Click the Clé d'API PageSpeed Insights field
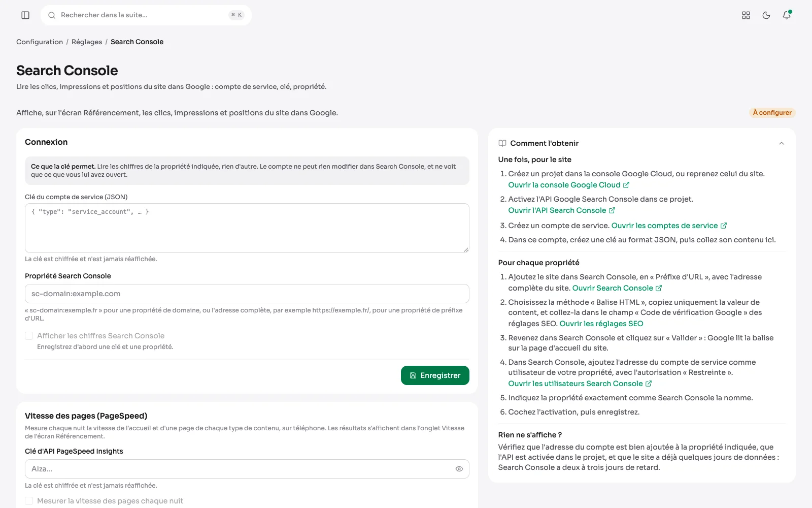 247,469
